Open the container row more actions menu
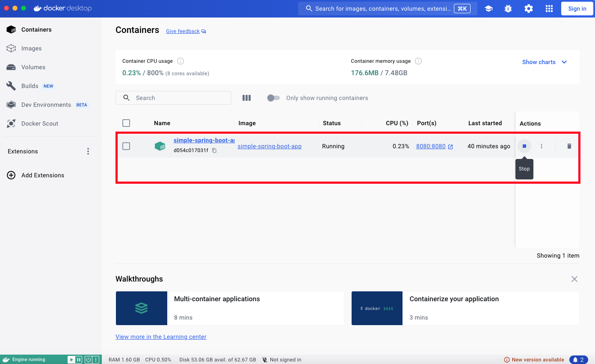The image size is (595, 364). pos(542,146)
